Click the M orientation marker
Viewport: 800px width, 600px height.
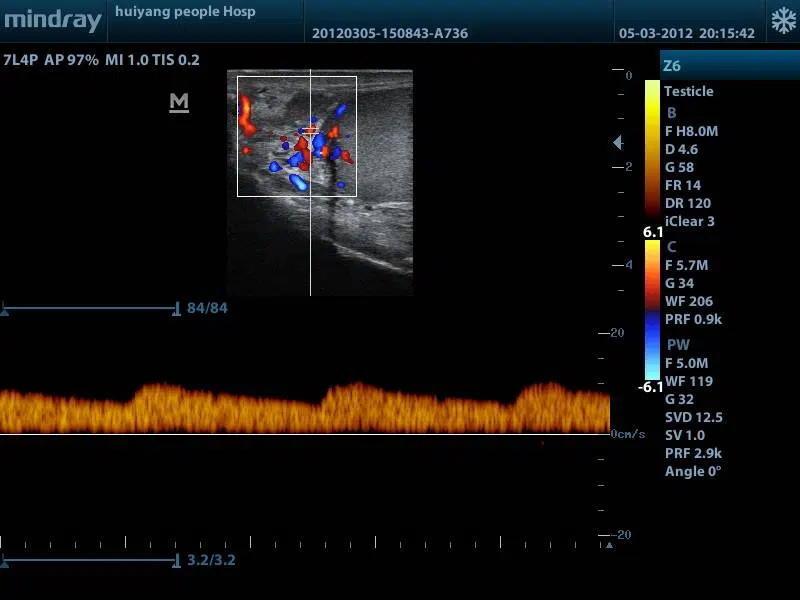pos(180,102)
